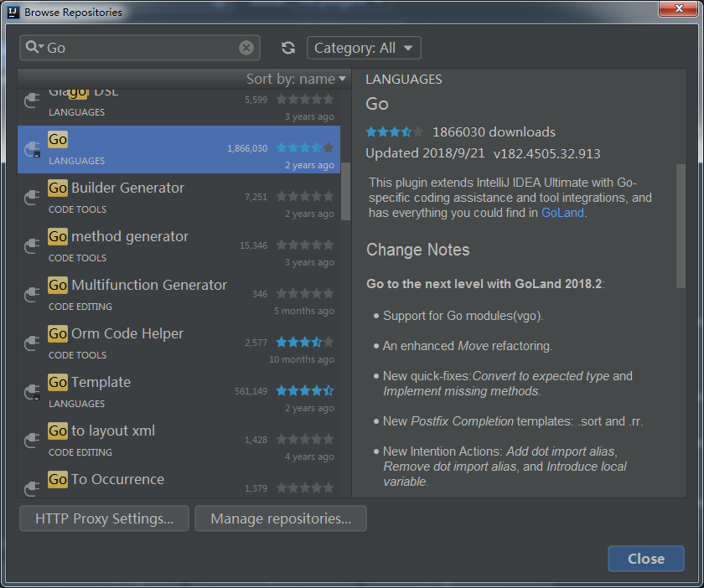Click plug icon beside Go method generator
The width and height of the screenshot is (704, 588).
33,246
